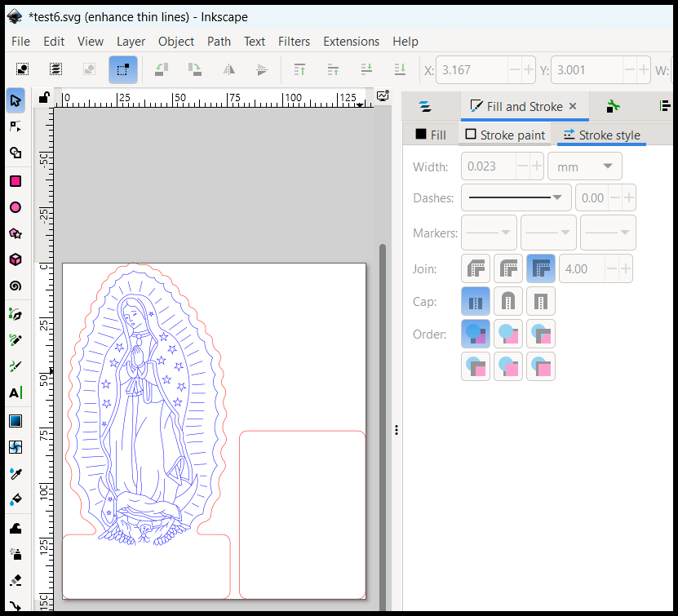This screenshot has width=678, height=616.
Task: Pick the Ellipse tool
Action: (15, 207)
